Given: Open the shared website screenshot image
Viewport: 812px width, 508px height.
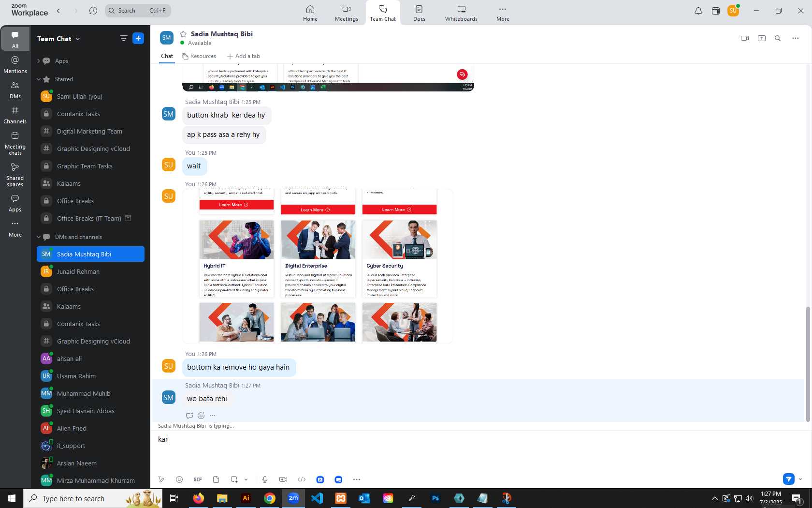Looking at the screenshot, I should click(318, 266).
